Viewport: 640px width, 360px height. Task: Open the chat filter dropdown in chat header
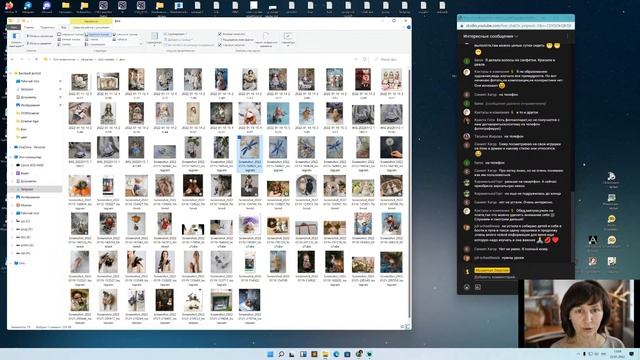[x=490, y=36]
